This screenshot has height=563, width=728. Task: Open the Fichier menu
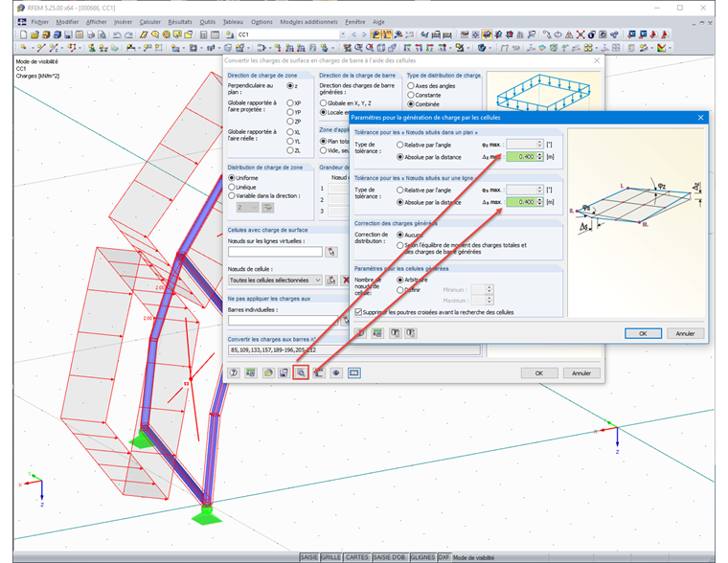pos(39,22)
